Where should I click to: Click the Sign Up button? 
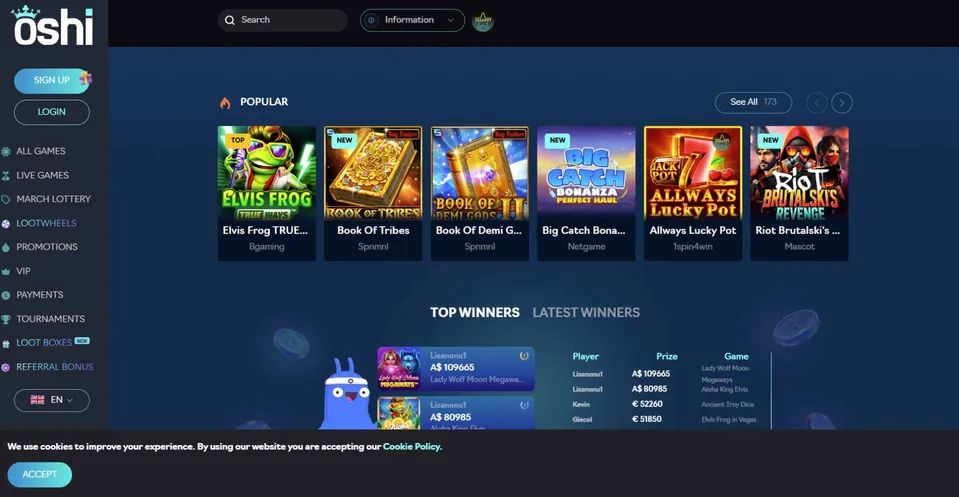coord(52,80)
